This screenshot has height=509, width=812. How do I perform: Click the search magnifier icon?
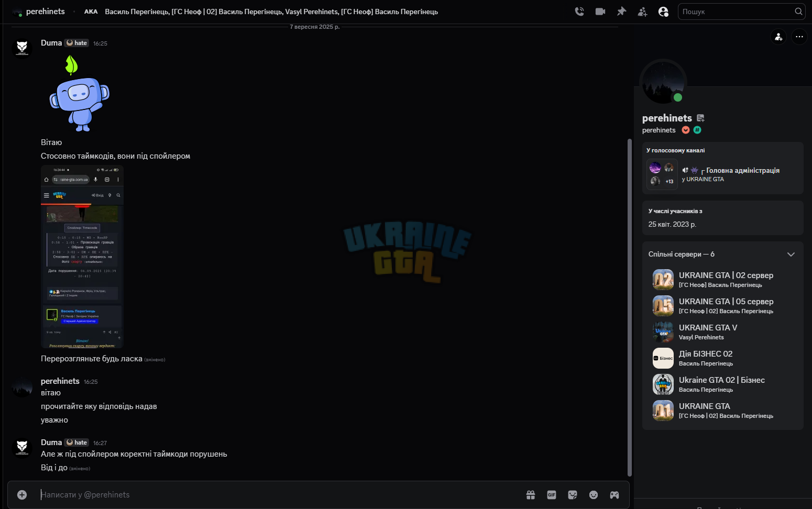(x=798, y=12)
